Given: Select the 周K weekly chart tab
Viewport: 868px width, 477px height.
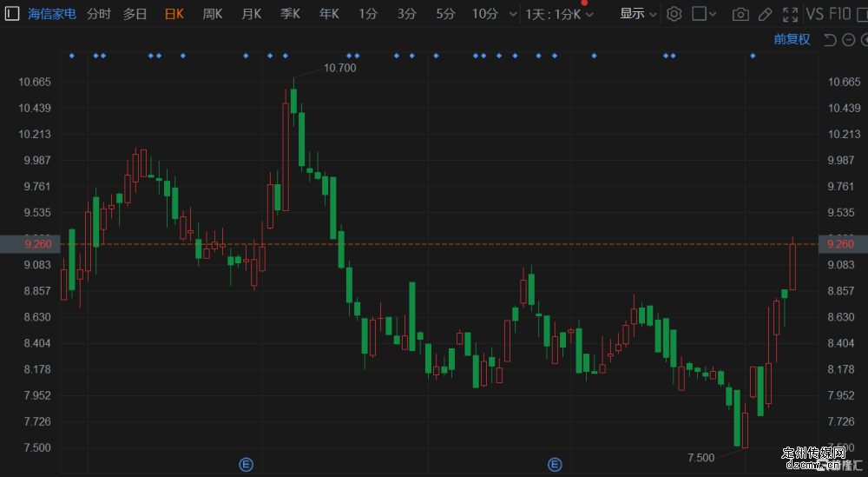Looking at the screenshot, I should [213, 14].
